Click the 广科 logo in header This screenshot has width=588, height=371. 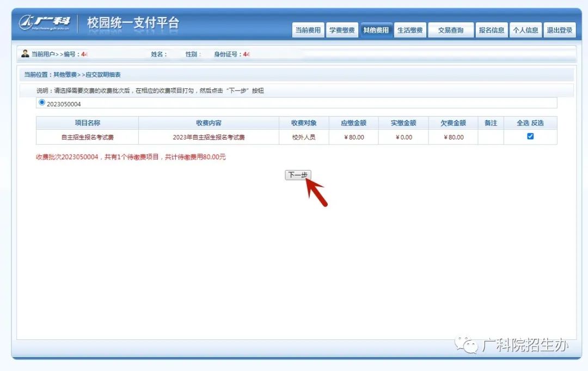(45, 23)
